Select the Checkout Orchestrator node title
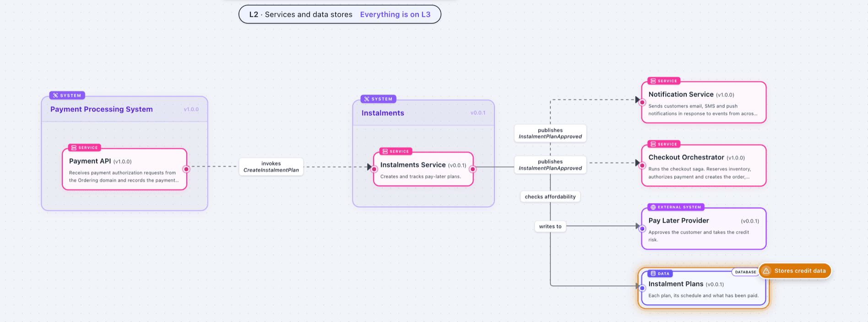Viewport: 868px width, 322px height. pos(686,157)
